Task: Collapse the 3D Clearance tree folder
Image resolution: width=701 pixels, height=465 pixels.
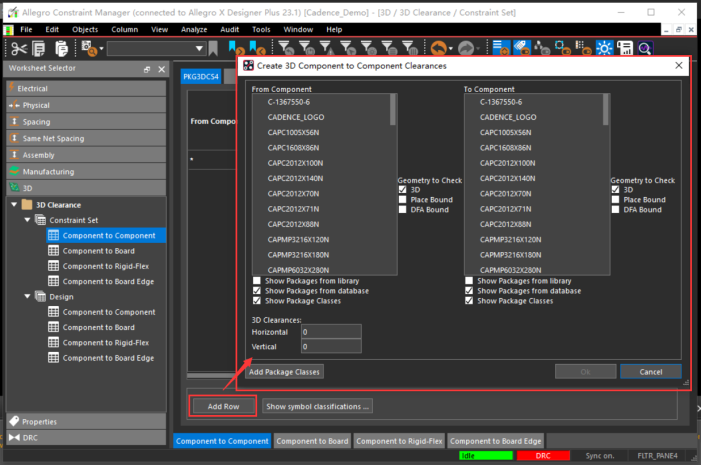Action: [14, 205]
